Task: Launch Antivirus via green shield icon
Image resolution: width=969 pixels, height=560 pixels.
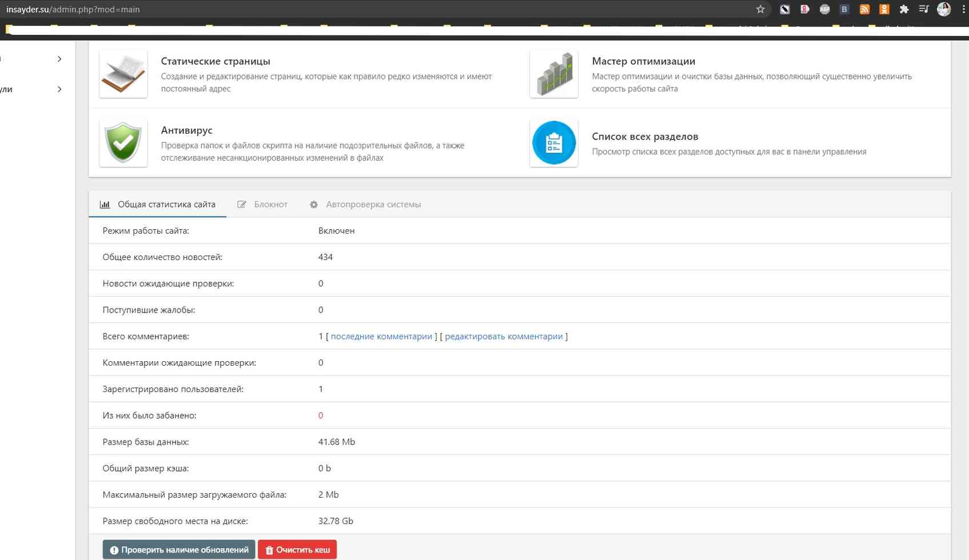Action: (x=123, y=143)
